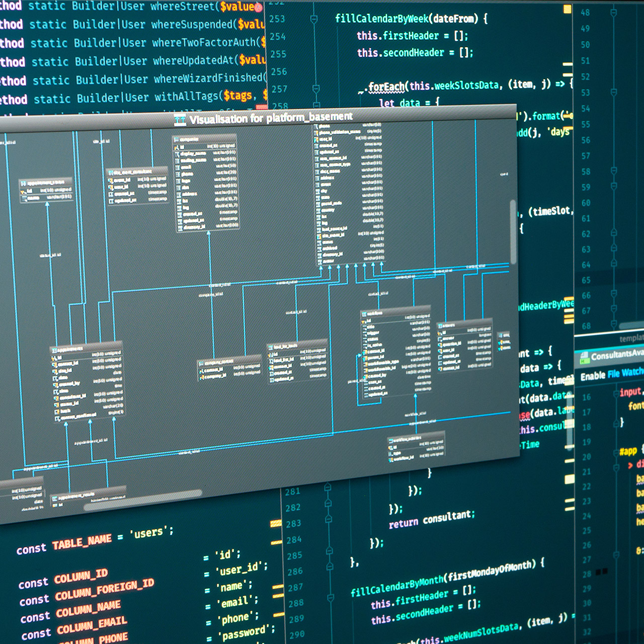The height and width of the screenshot is (644, 644).
Task: Collapse the forEach fold marker at line 257
Action: click(x=316, y=89)
